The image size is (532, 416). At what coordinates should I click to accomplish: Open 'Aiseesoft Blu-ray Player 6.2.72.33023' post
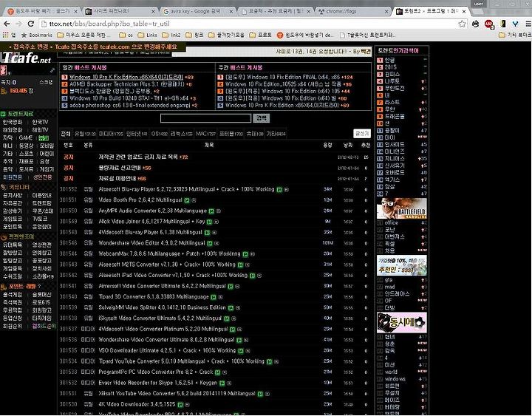pos(186,189)
